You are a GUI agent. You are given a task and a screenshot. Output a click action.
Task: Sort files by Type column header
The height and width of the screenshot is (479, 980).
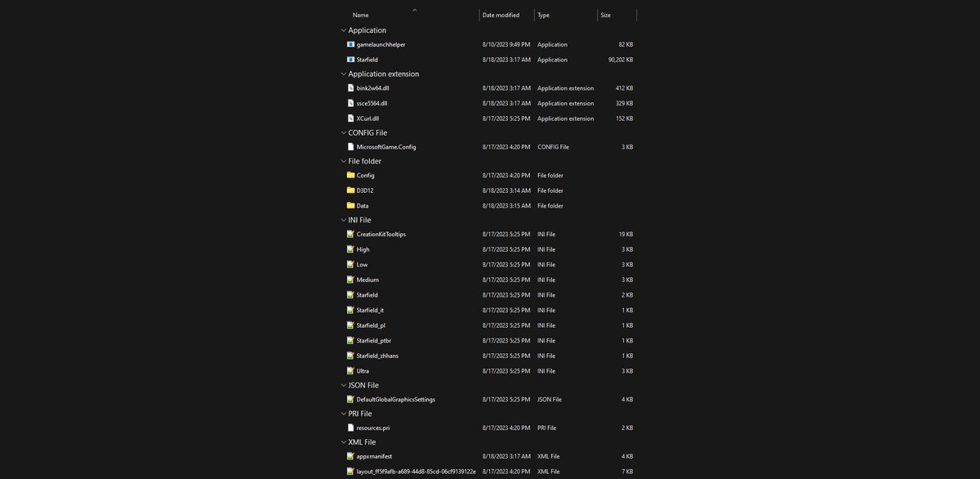pyautogui.click(x=544, y=15)
